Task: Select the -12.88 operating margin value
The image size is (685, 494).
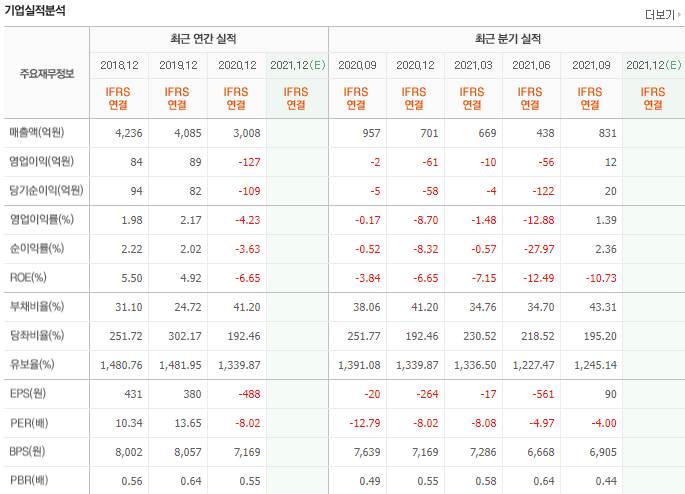Action: point(539,220)
